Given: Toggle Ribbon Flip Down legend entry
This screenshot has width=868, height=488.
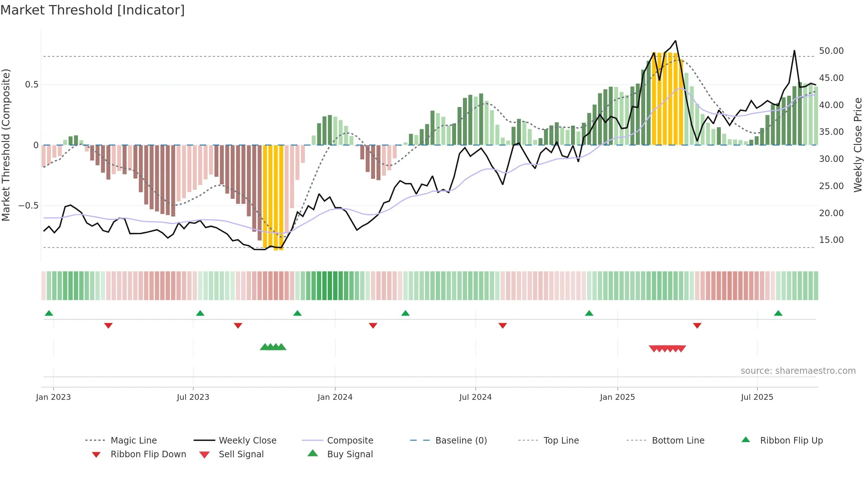Looking at the screenshot, I should click(x=139, y=454).
